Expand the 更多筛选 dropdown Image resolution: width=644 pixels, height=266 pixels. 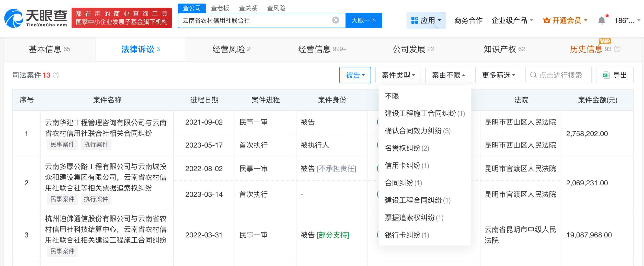coord(498,75)
